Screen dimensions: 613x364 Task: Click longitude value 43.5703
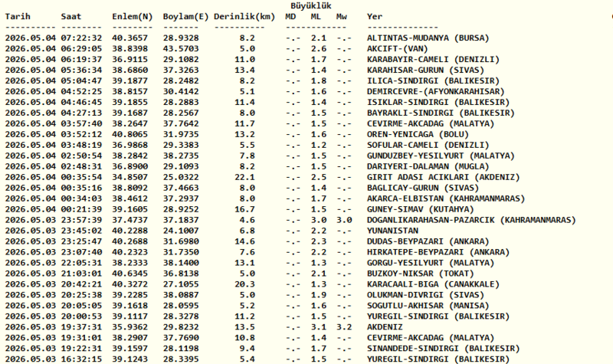[x=181, y=49]
